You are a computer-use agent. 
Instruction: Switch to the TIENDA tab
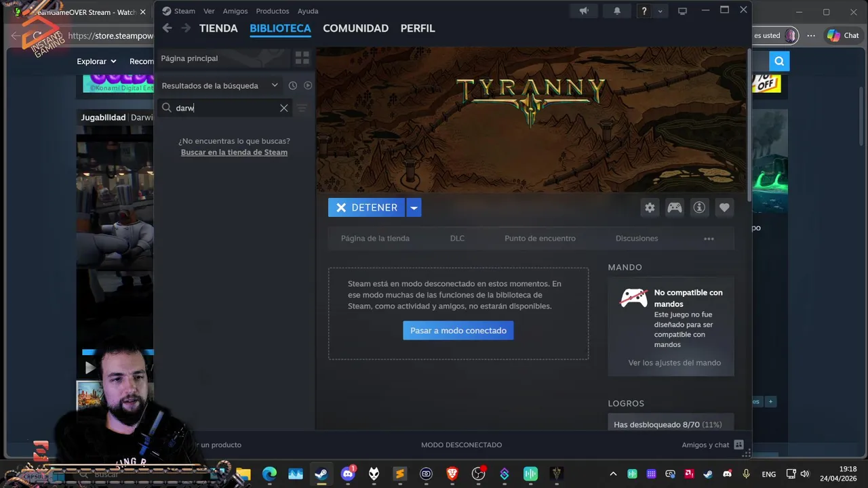(x=218, y=28)
